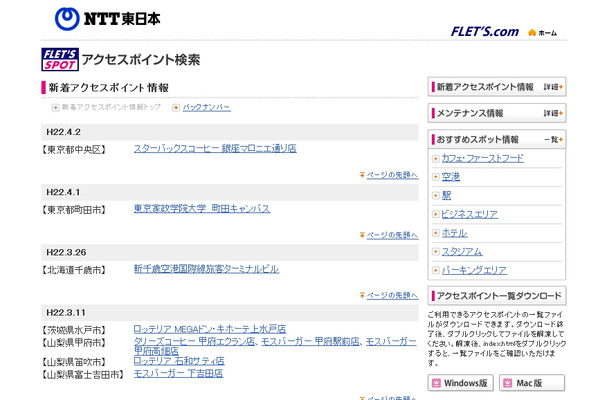610x400 pixels.
Task: Open カフェ・ファーストフード spot category
Action: click(x=482, y=159)
